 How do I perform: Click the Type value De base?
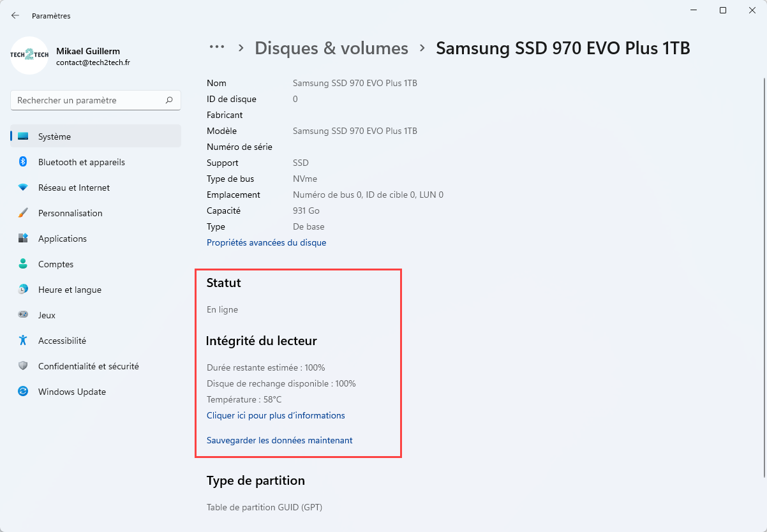[309, 226]
